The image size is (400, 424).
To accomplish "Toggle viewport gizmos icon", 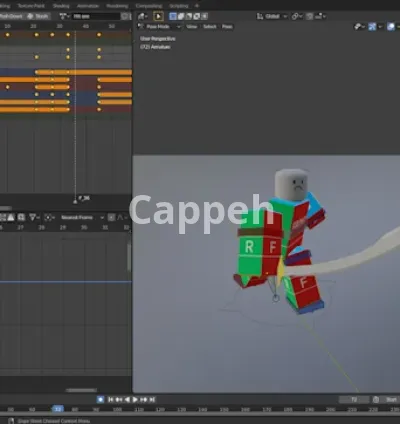I will (372, 26).
